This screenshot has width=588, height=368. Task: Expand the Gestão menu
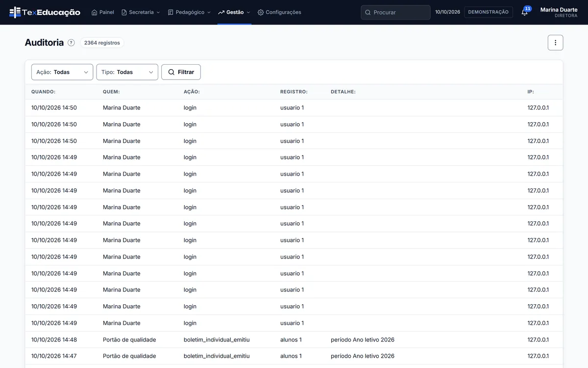(x=234, y=12)
